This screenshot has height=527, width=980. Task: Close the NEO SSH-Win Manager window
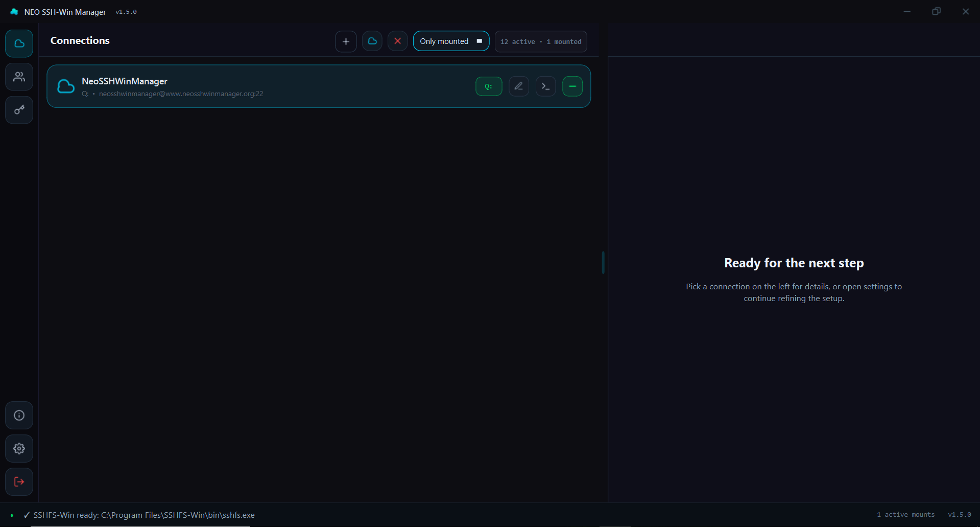966,11
